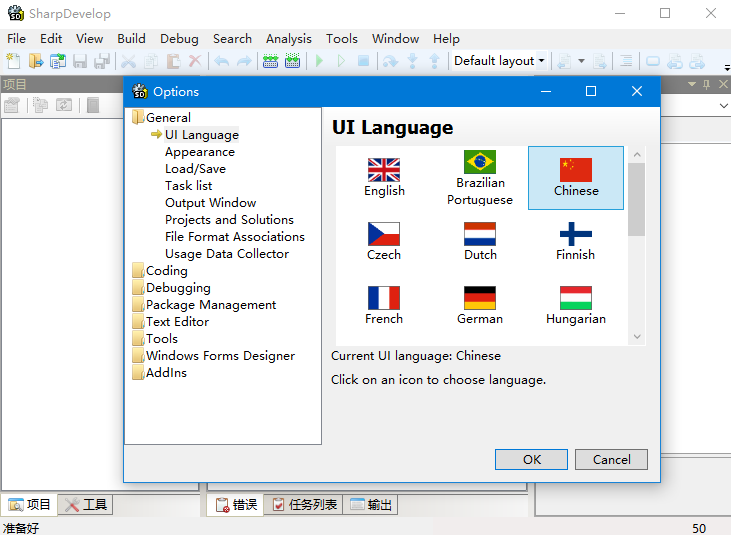Select the Czech language flag
The height and width of the screenshot is (535, 731).
[384, 234]
